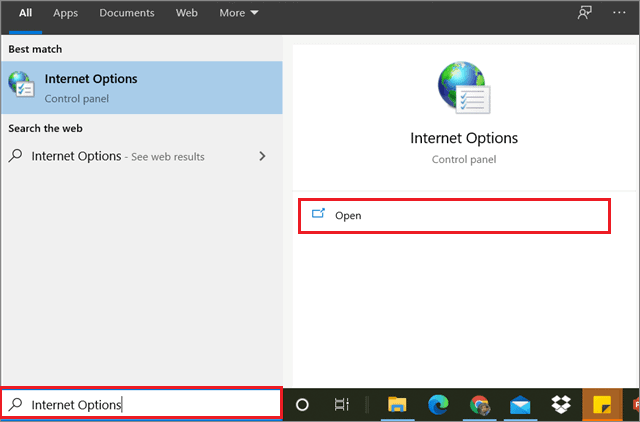Click the Search the web heading
The image size is (640, 422).
click(45, 128)
